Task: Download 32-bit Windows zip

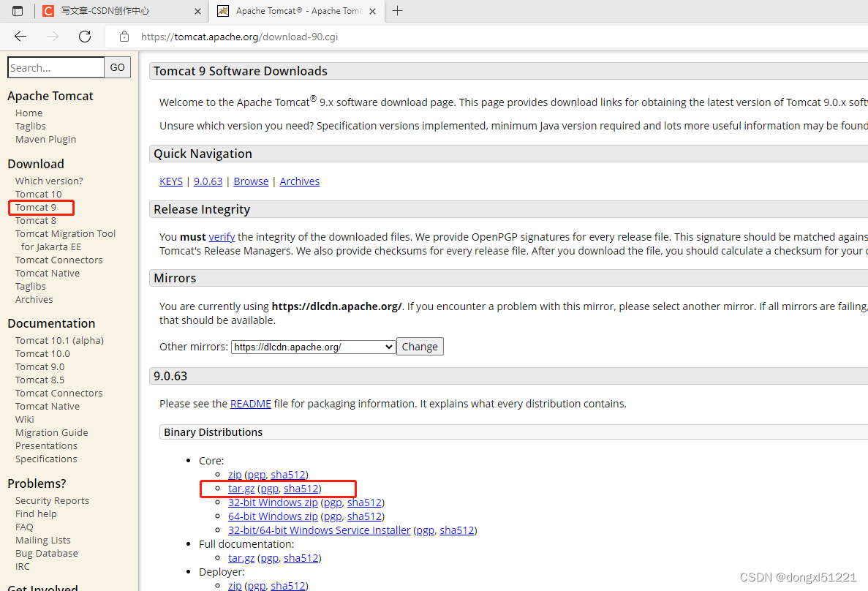Action: tap(273, 502)
